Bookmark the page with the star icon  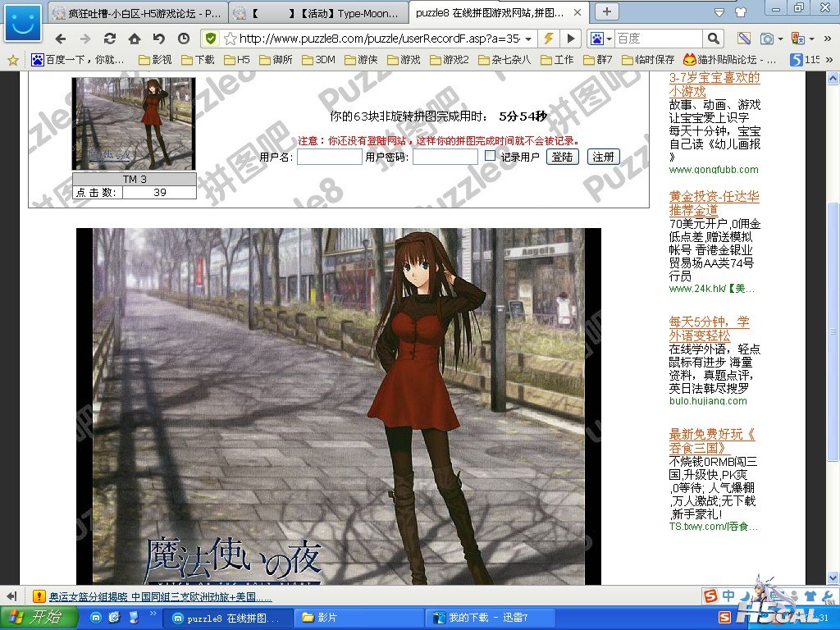tap(230, 39)
